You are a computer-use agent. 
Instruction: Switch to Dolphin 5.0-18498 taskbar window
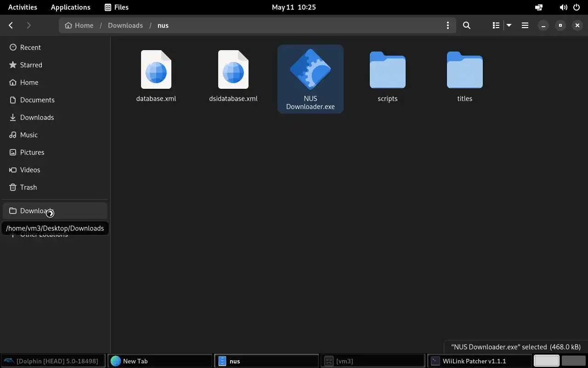coord(53,361)
